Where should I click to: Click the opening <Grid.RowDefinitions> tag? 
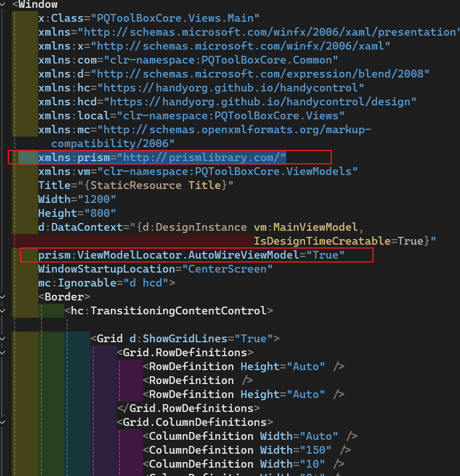pyautogui.click(x=185, y=353)
